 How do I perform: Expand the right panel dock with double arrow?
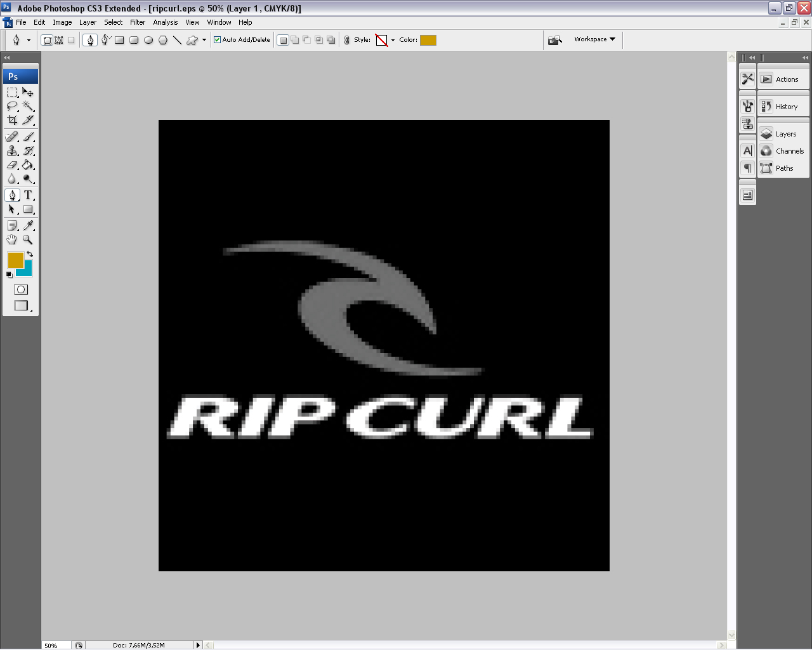[805, 58]
